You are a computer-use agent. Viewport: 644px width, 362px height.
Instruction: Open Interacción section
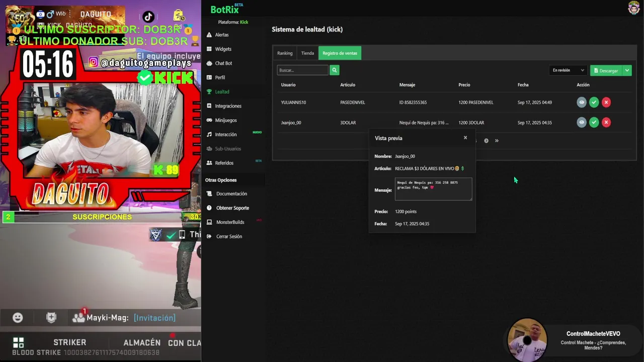click(225, 134)
